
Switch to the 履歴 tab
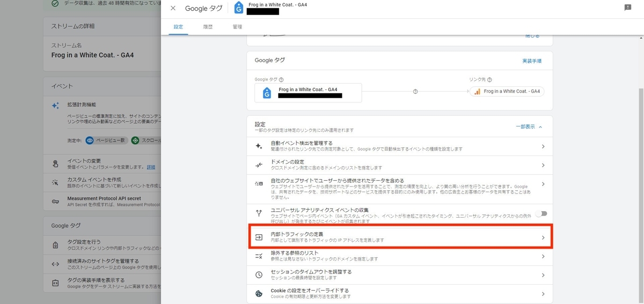pyautogui.click(x=208, y=27)
